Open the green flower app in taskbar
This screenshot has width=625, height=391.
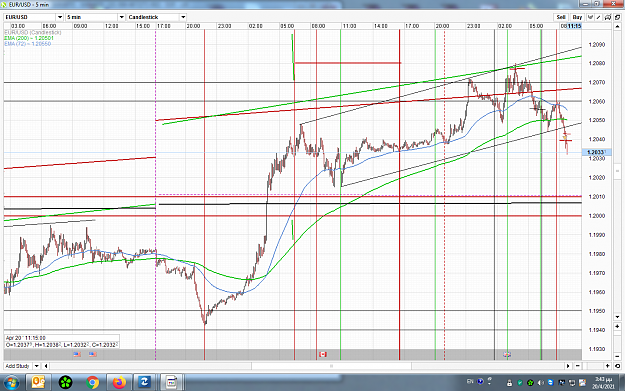[65, 383]
